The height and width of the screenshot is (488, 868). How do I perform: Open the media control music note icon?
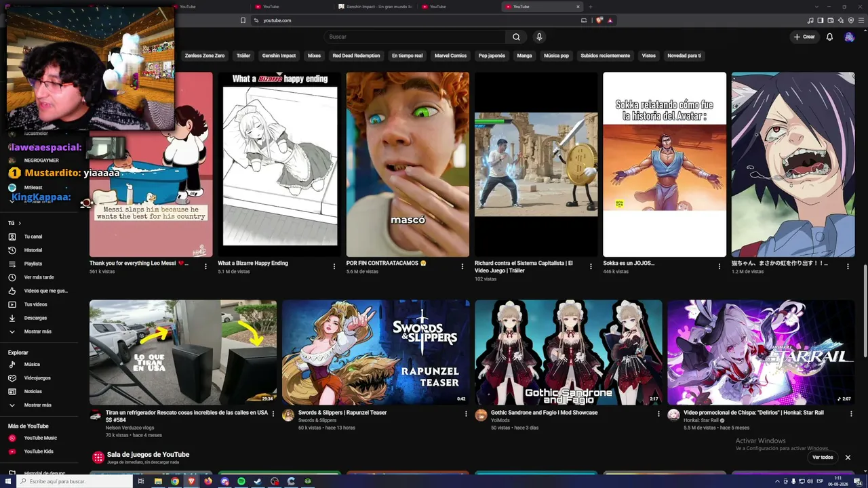(x=811, y=20)
